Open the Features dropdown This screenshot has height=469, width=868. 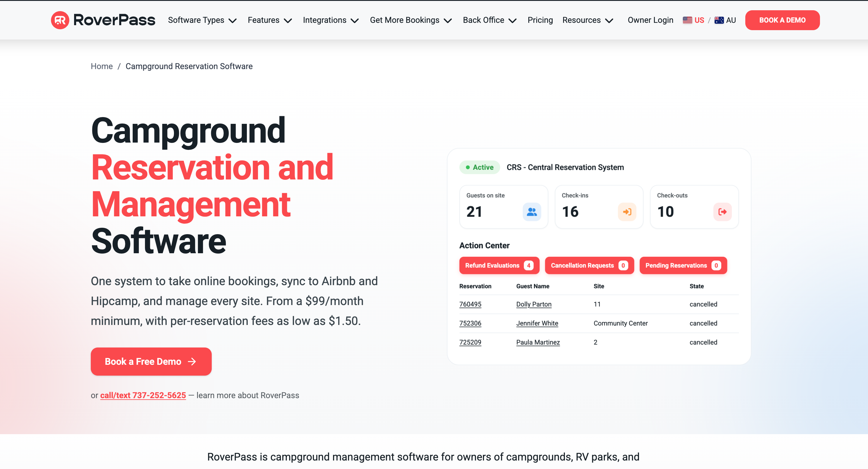pos(270,20)
